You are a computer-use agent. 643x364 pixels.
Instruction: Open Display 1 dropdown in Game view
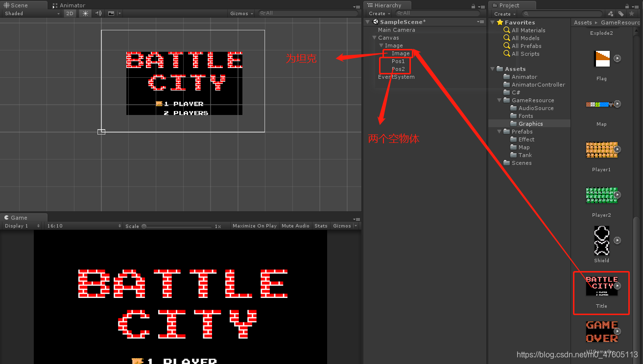click(x=22, y=226)
